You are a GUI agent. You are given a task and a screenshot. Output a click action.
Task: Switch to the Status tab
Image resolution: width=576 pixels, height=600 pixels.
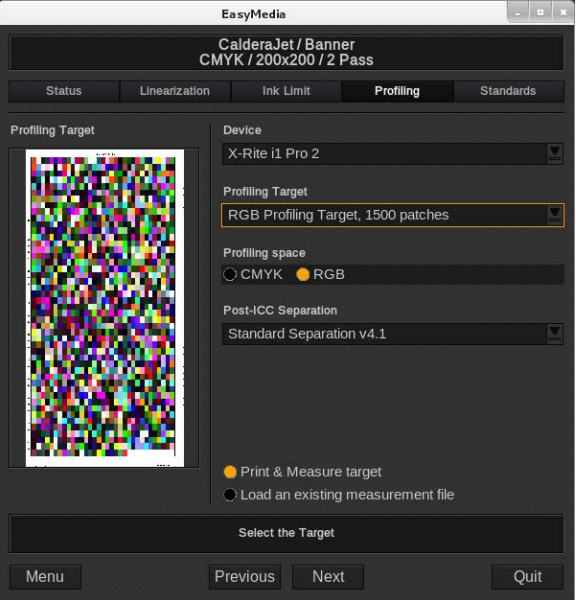[x=64, y=91]
